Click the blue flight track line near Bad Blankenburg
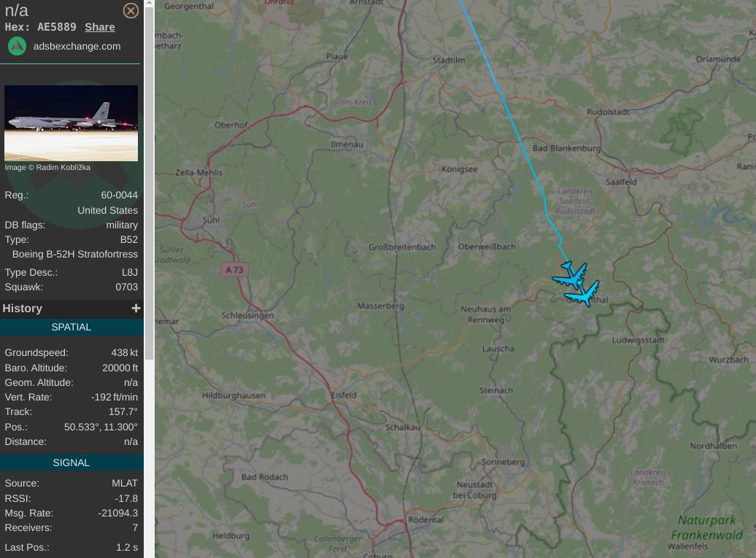 522,143
